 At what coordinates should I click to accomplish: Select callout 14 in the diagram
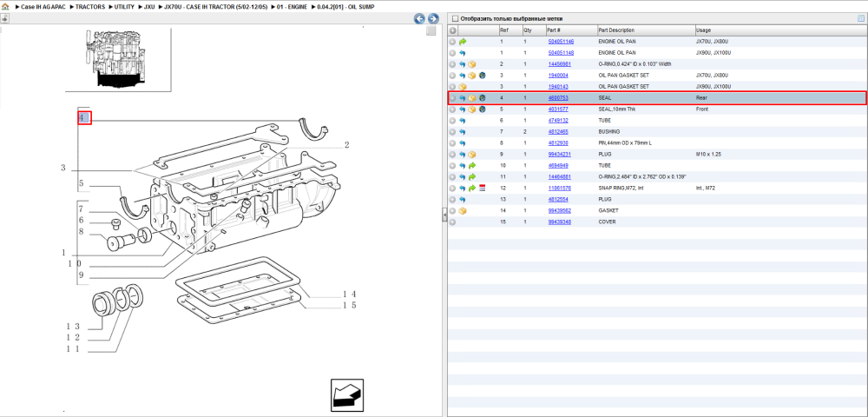[x=349, y=294]
